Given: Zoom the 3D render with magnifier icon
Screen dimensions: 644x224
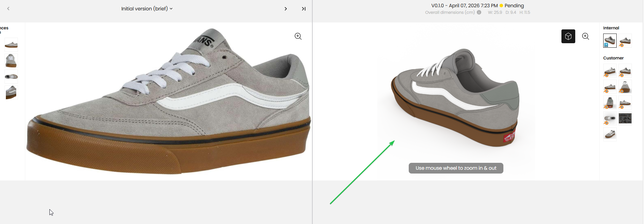Looking at the screenshot, I should (586, 36).
